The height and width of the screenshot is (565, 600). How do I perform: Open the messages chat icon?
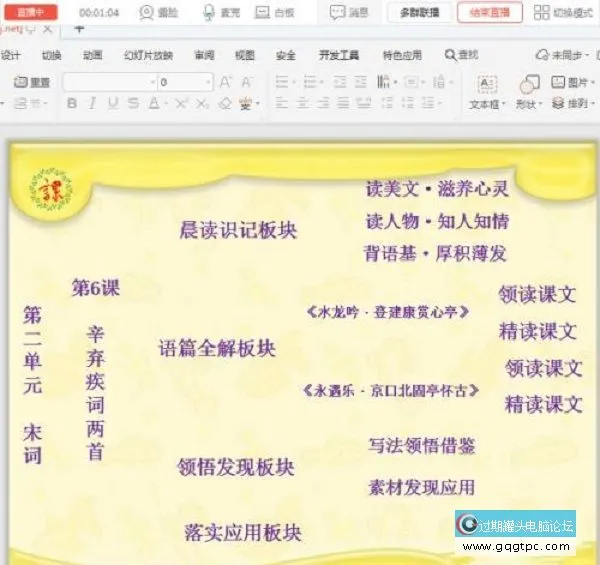pos(338,13)
